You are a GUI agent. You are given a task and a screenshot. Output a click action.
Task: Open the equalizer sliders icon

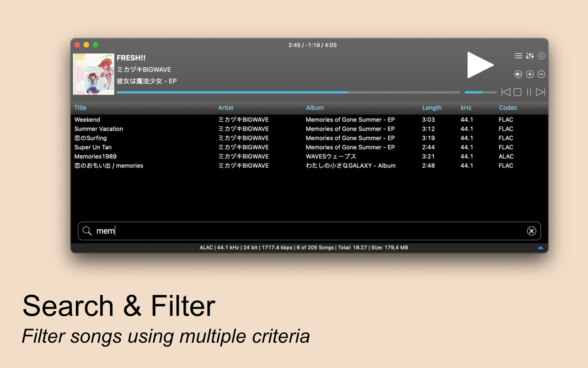click(x=529, y=56)
